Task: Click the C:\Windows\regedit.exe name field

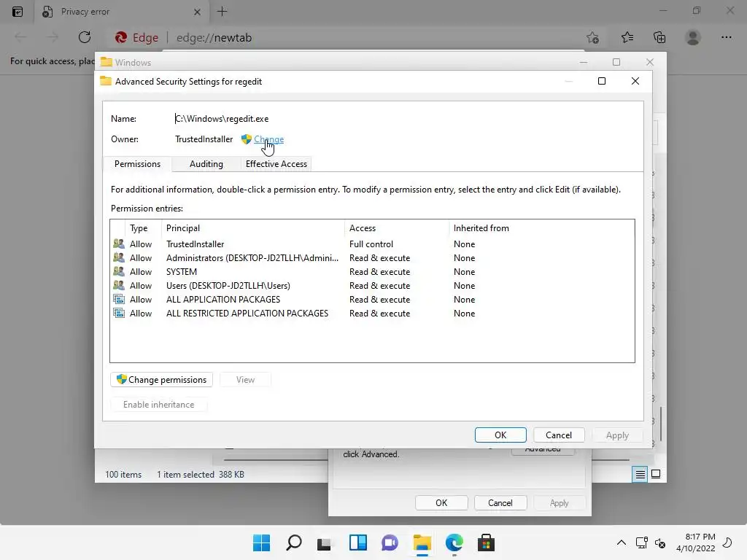Action: click(222, 119)
